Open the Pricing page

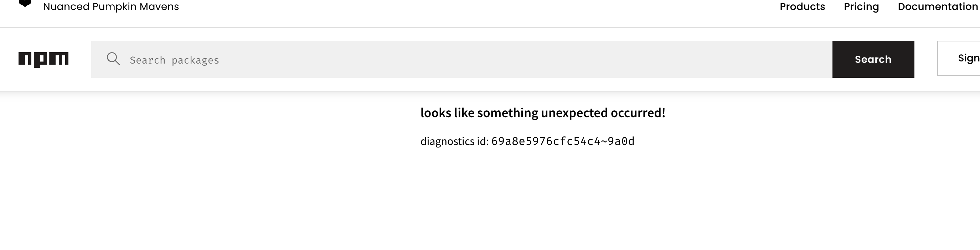[861, 6]
